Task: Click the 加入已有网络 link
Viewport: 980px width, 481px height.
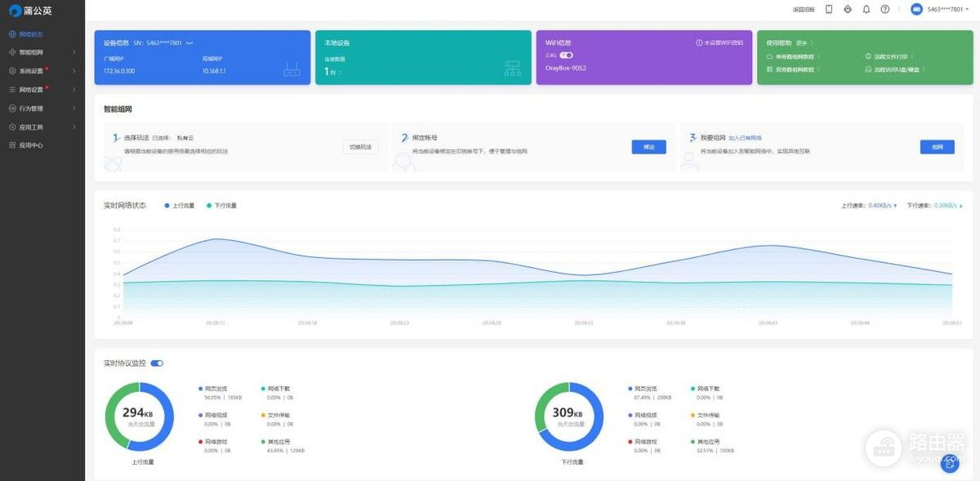Action: click(x=745, y=138)
